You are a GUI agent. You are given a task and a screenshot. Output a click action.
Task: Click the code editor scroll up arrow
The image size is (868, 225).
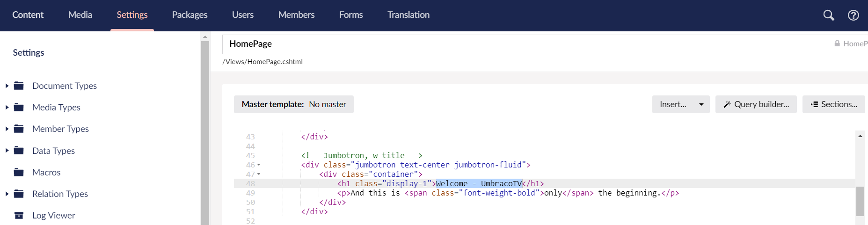click(x=860, y=136)
